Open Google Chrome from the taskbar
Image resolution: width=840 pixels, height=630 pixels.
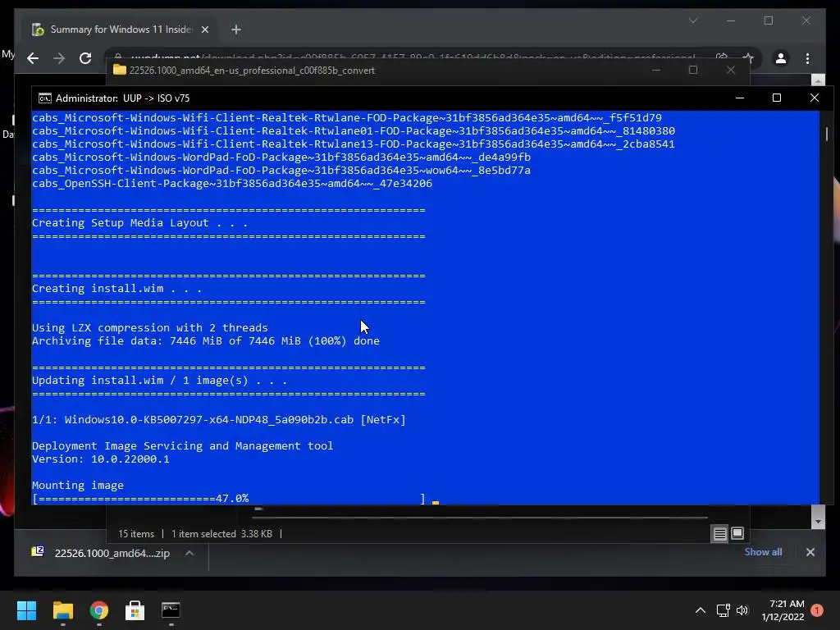coord(99,610)
